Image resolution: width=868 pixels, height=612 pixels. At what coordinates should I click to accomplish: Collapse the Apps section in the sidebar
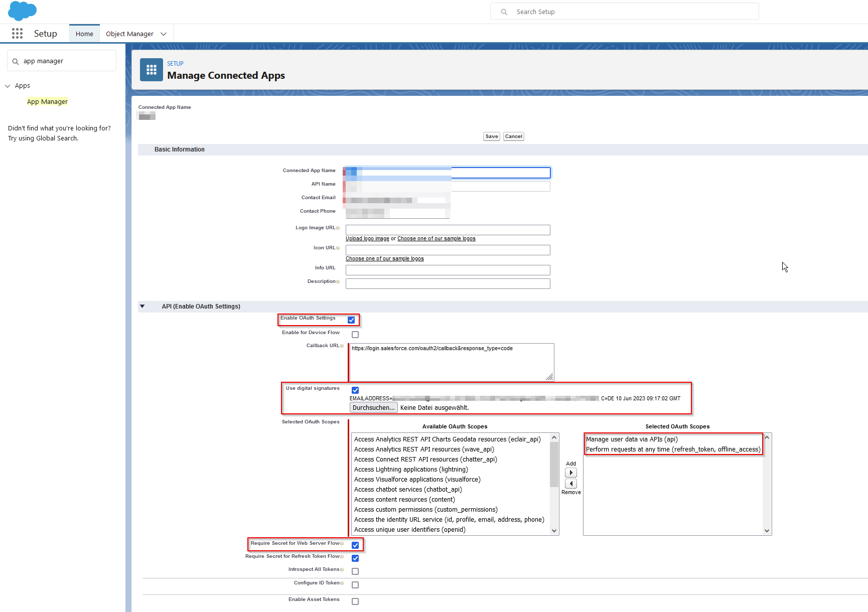pos(8,86)
